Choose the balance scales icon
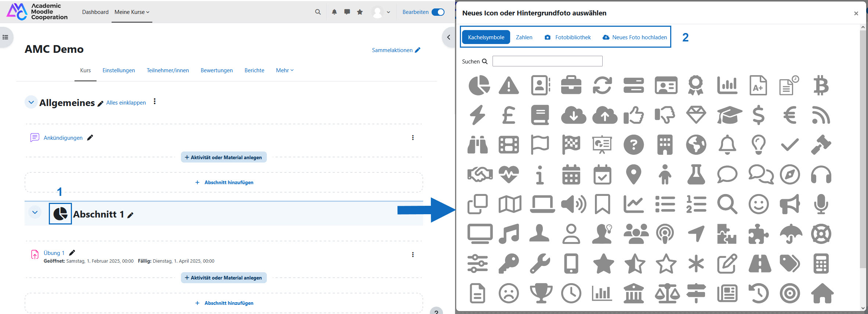This screenshot has width=868, height=314. (667, 293)
